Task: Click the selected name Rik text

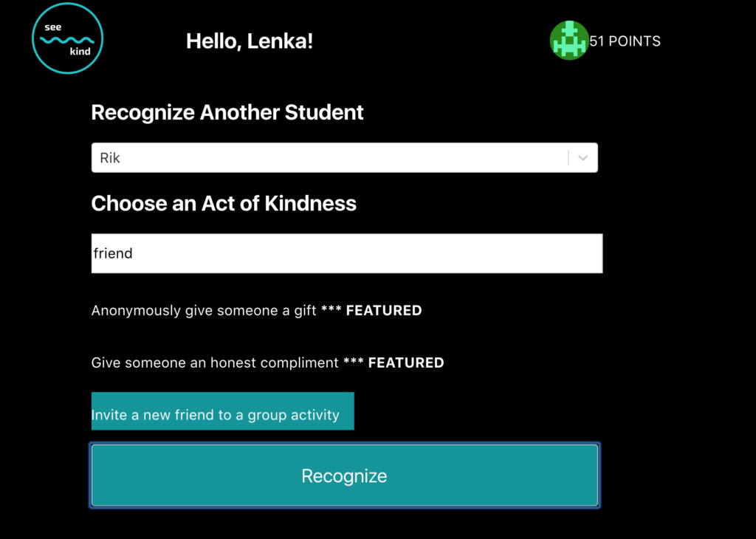Action: click(110, 158)
